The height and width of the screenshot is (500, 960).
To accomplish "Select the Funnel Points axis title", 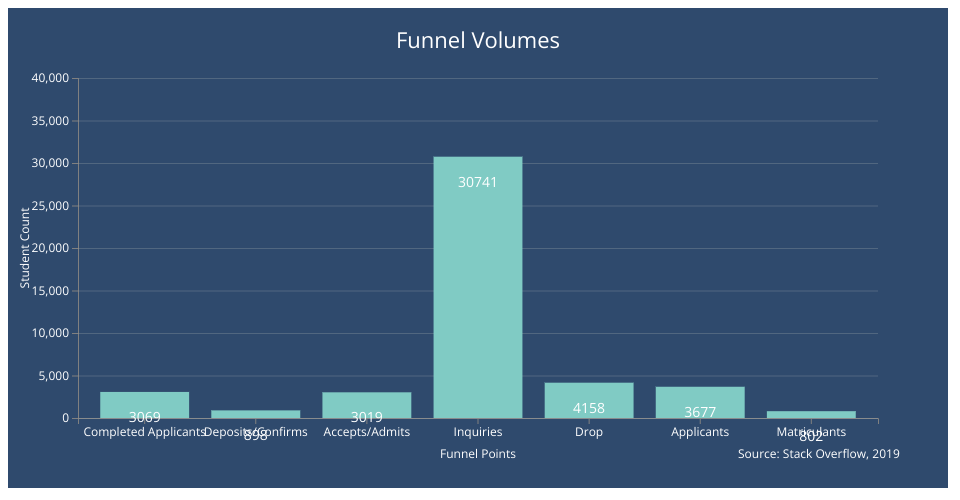I will 477,454.
